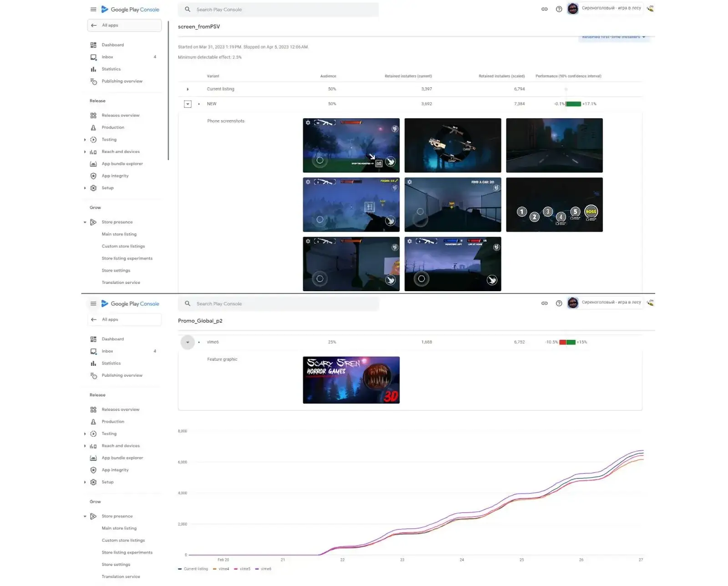Screen dimensions: 728x586
Task: Open Store settings in screen_fromPSV sidebar
Action: [x=116, y=271]
